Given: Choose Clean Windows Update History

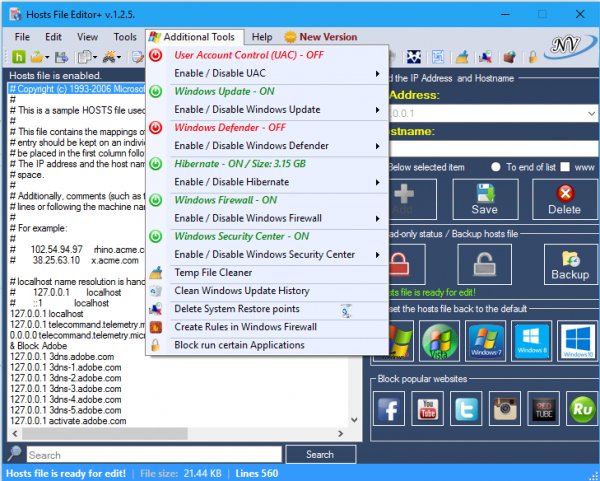Looking at the screenshot, I should pos(268,291).
